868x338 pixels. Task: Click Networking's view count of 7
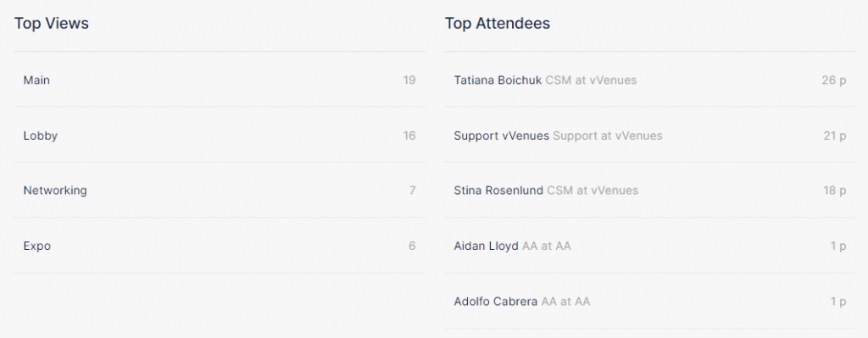tap(413, 191)
